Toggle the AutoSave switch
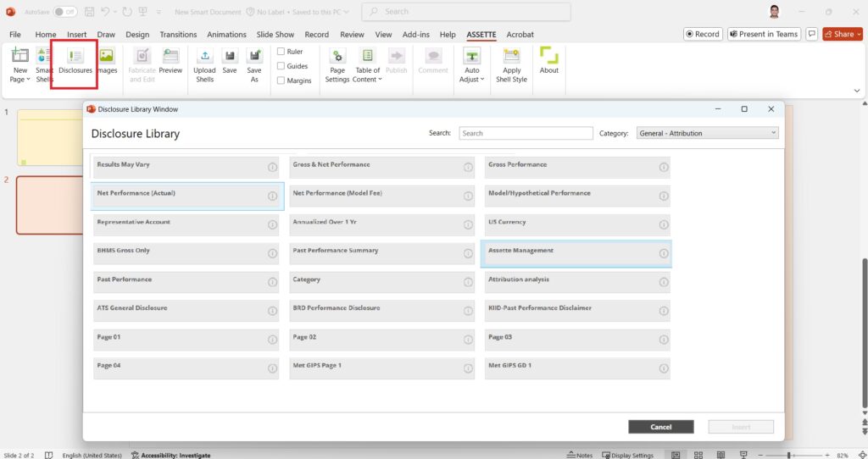868x459 pixels. [64, 12]
